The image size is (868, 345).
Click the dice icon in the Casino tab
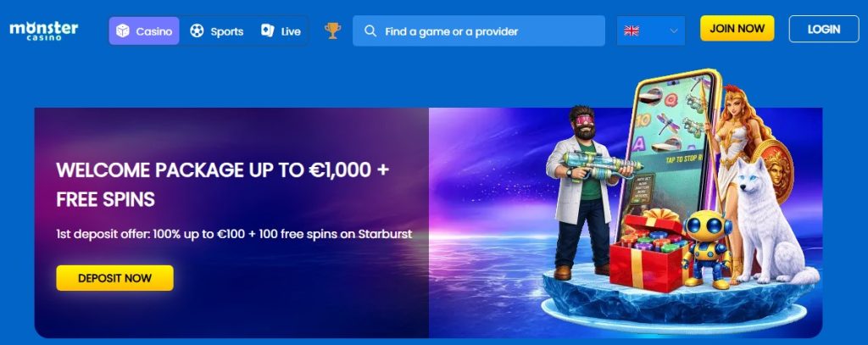point(122,31)
